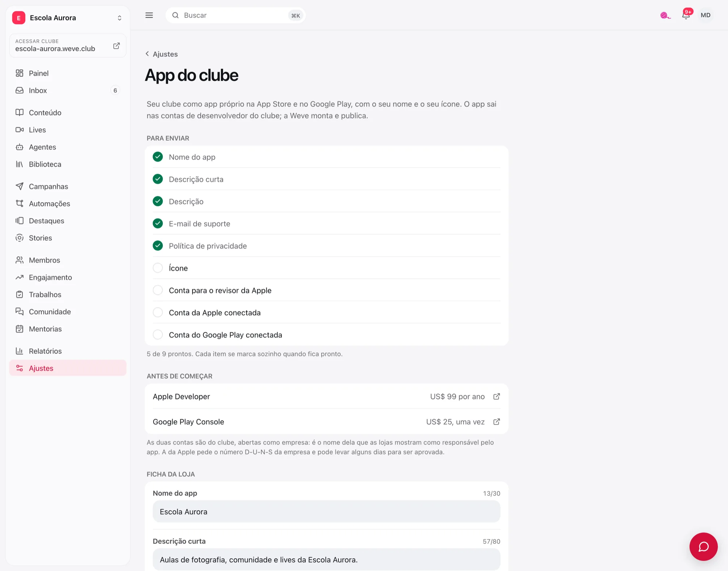Viewport: 728px width, 571px height.
Task: Click the Escola Aurora logo badge
Action: (x=19, y=17)
